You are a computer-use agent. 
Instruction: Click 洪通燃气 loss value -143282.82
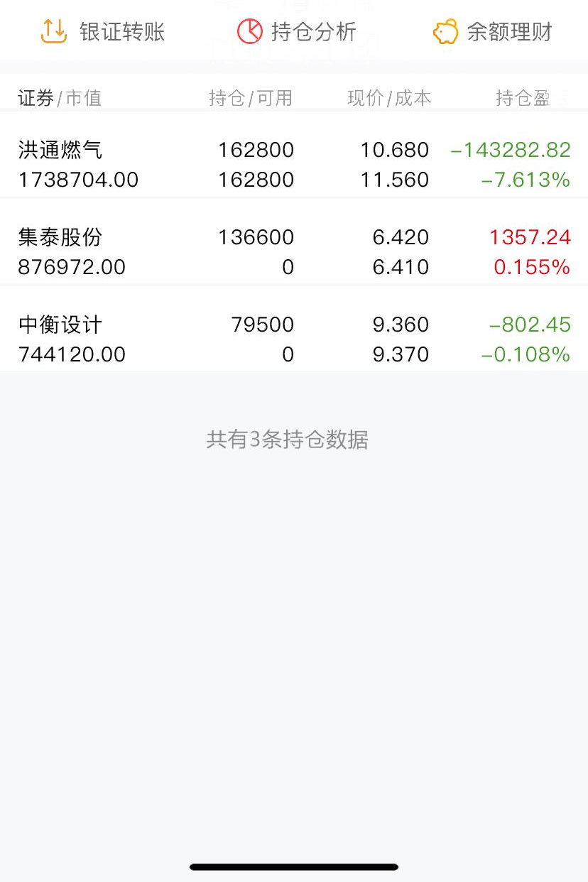511,150
